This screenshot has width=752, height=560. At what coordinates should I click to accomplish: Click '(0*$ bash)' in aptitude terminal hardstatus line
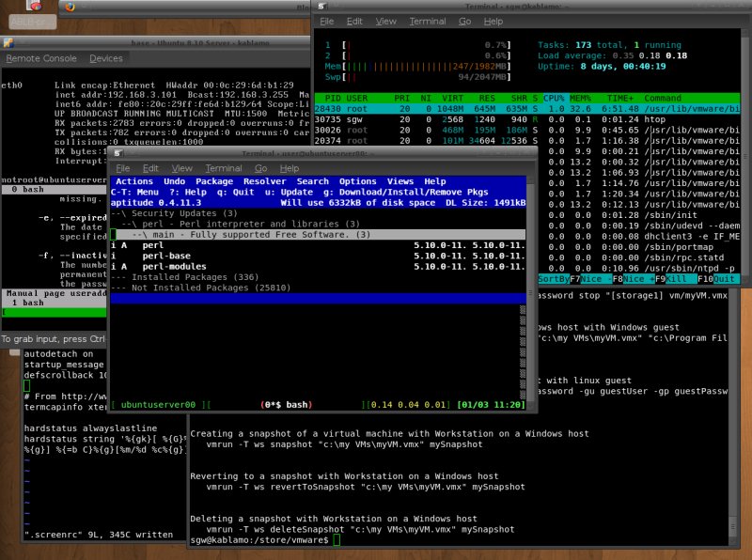point(287,405)
